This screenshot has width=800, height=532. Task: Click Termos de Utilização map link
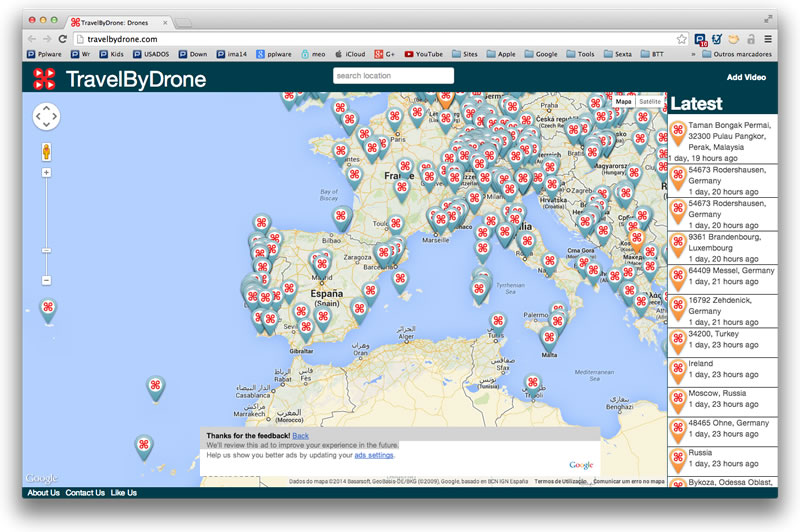[x=560, y=481]
